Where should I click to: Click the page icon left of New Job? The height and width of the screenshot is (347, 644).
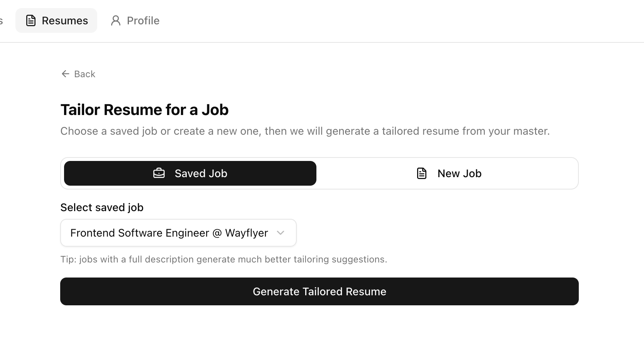pos(421,173)
